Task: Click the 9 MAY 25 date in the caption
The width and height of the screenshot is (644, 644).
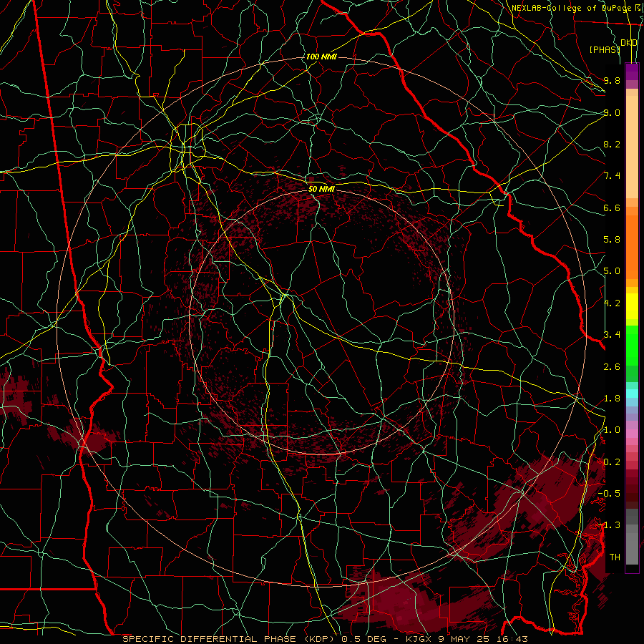Action: [464, 639]
